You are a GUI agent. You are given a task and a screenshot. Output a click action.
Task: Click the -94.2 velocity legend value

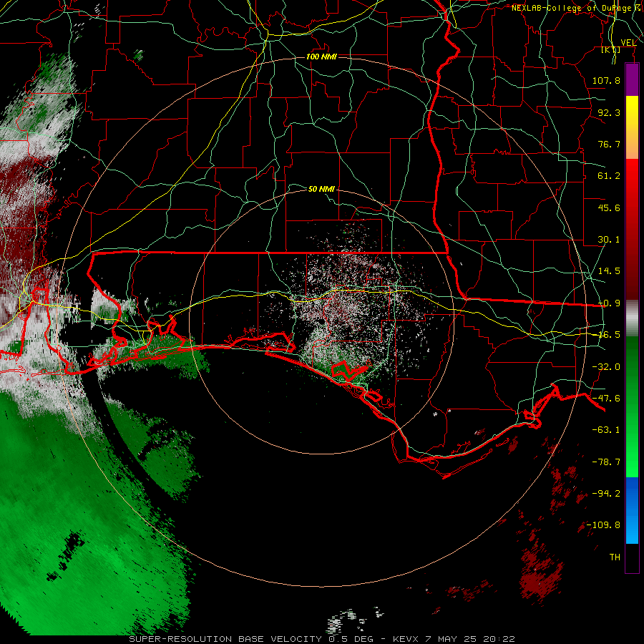(606, 494)
